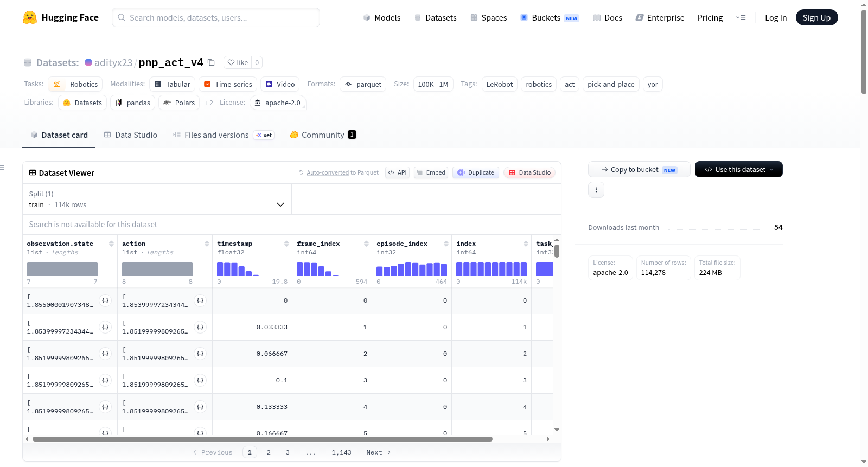The height and width of the screenshot is (467, 868).
Task: Click the adityx23 user avatar
Action: coord(88,62)
